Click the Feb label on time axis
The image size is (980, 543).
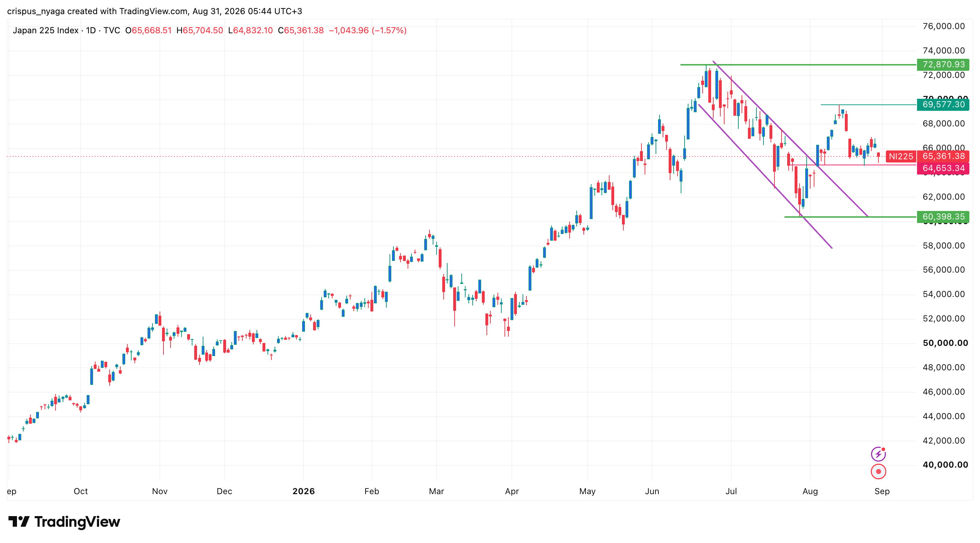(x=372, y=491)
